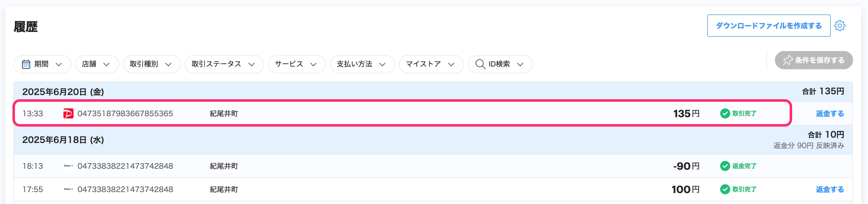Viewport: 868px width, 204px height.
Task: Click the magnifier icon in ID検索
Action: tap(480, 64)
